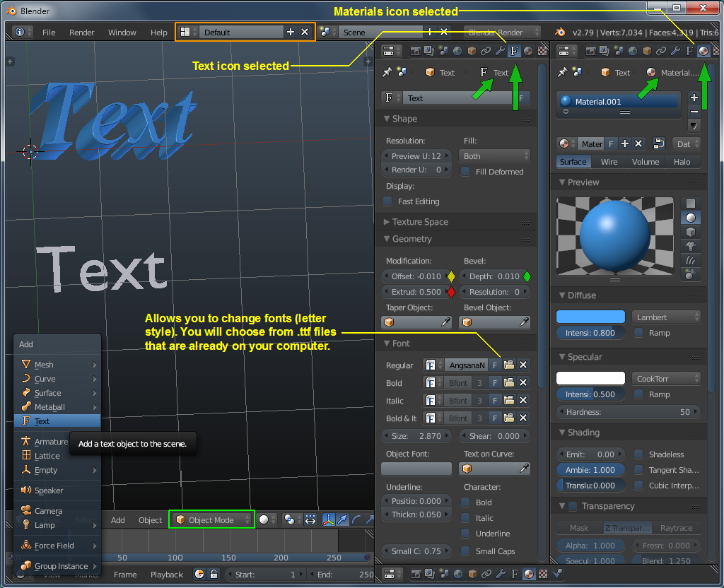The image size is (724, 588).
Task: Pick Bevel Object with eyedropper
Action: (524, 322)
